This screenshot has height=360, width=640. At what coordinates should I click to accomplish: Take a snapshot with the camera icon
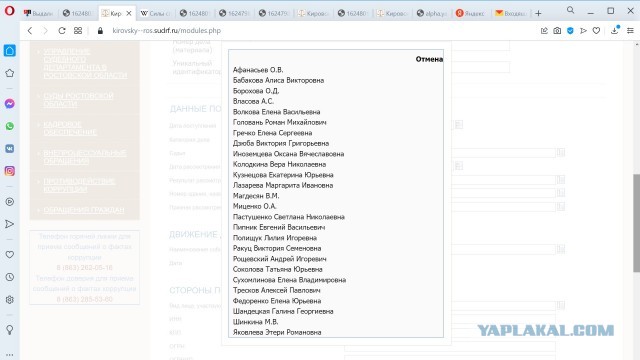[557, 31]
